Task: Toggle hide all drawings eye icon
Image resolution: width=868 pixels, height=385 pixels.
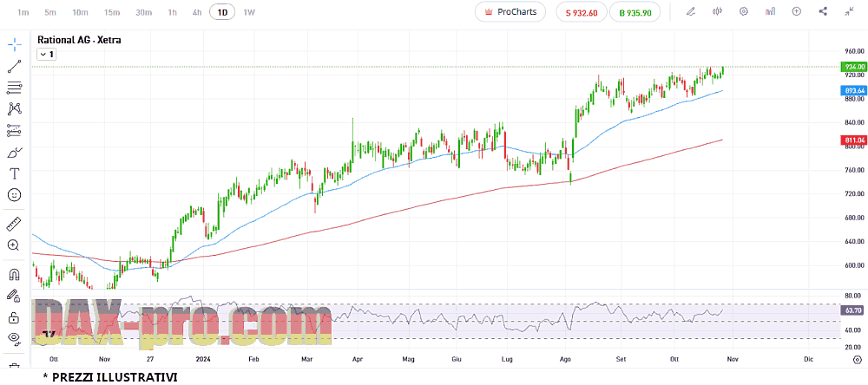Action: point(14,338)
